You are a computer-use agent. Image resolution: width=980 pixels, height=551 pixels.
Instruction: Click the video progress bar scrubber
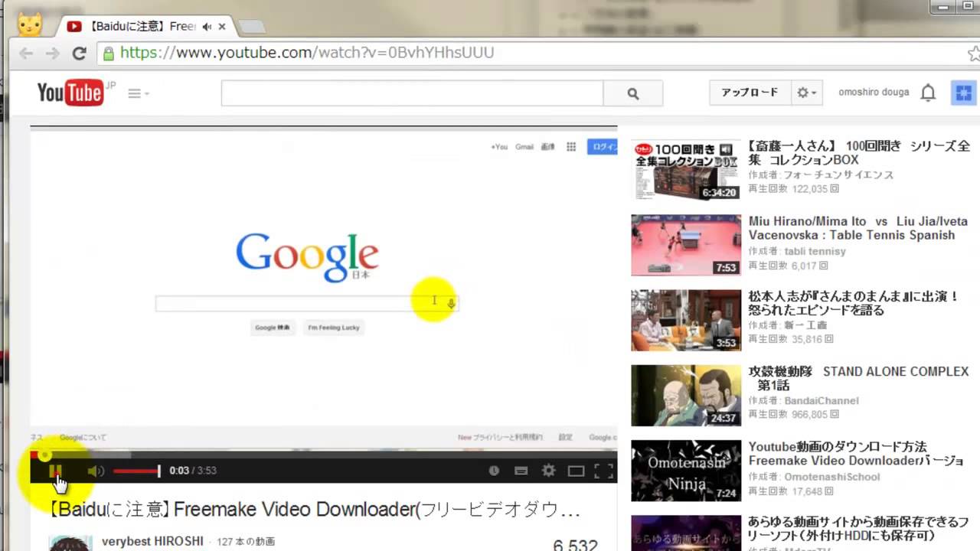pyautogui.click(x=44, y=455)
